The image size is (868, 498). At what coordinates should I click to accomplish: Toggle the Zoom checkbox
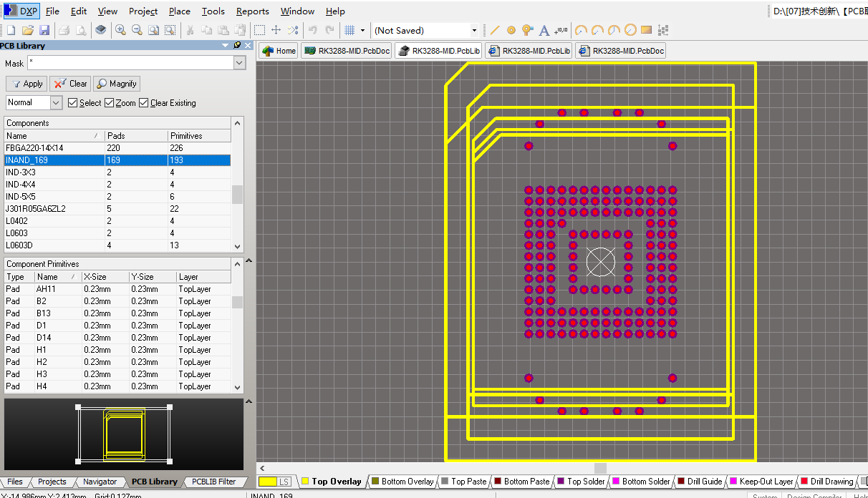point(109,103)
